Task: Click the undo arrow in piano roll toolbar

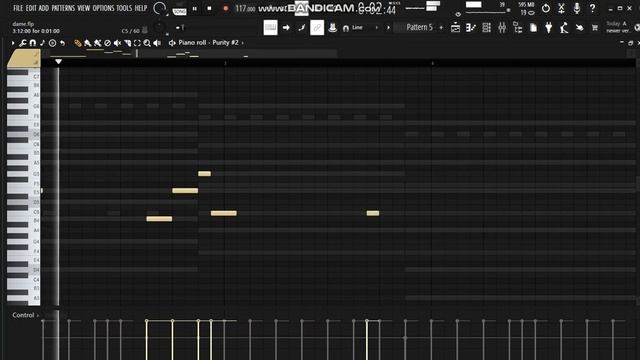Action: tap(62, 43)
